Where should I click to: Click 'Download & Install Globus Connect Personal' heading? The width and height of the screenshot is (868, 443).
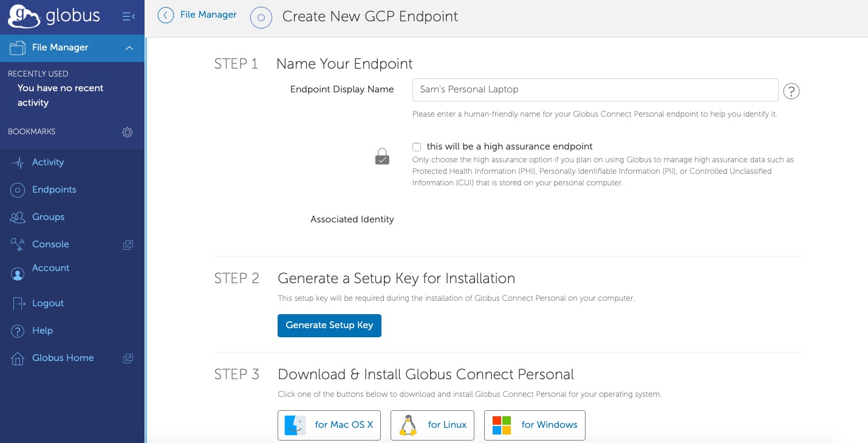426,374
